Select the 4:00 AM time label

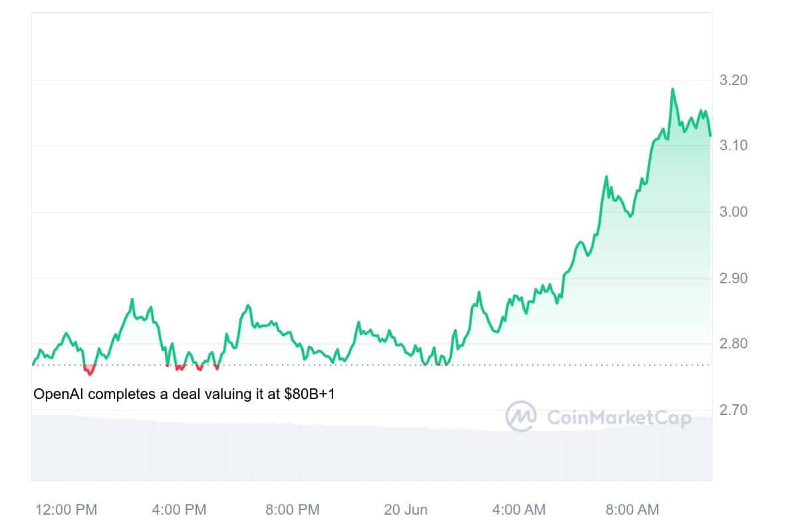(x=519, y=510)
